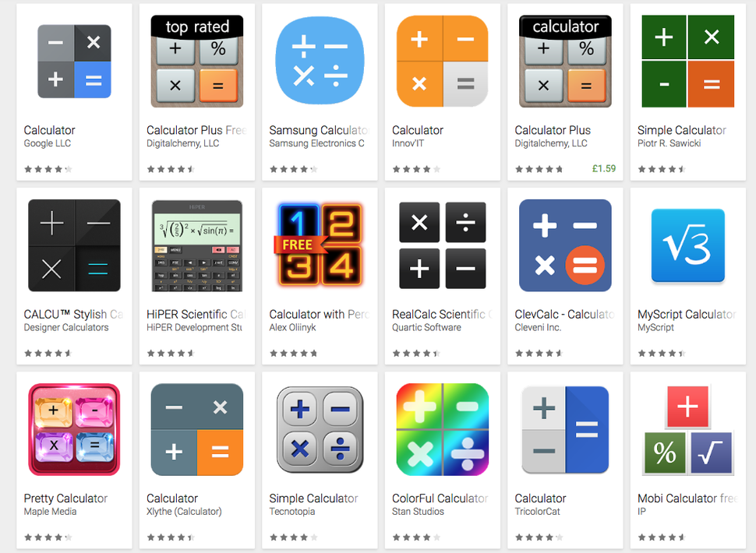The width and height of the screenshot is (756, 553).
Task: Open the MyScript Calculator square-root icon
Action: (688, 245)
